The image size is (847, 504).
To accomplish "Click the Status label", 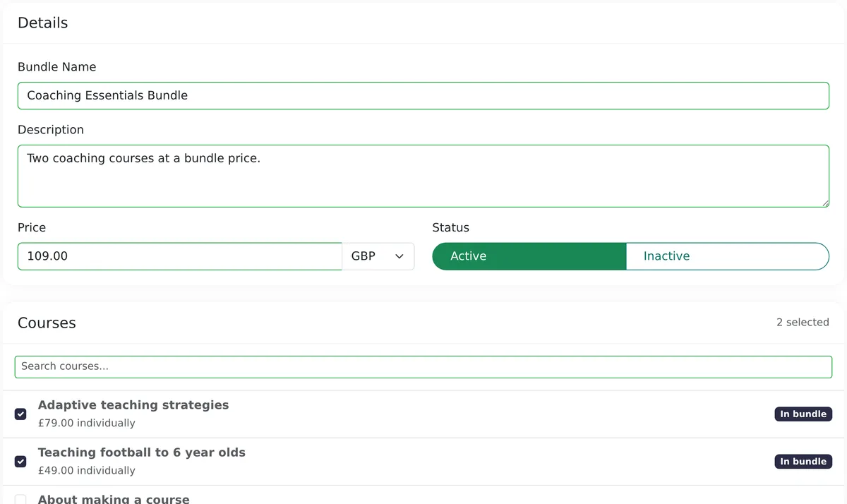I will (450, 227).
